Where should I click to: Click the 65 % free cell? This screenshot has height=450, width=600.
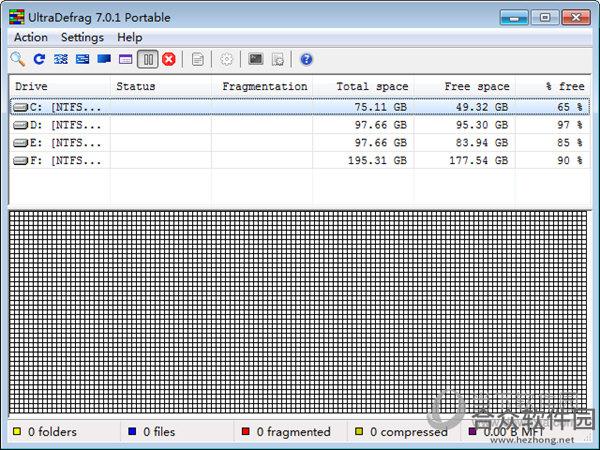(570, 107)
